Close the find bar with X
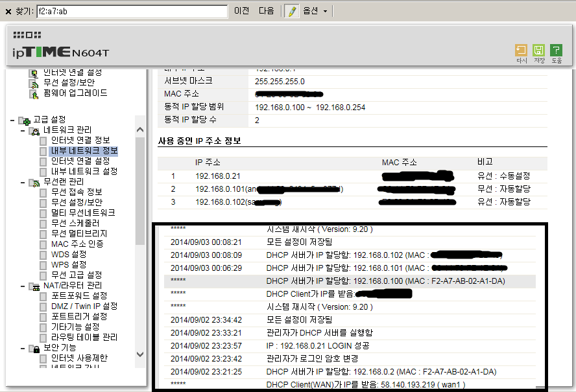The image size is (576, 392). coord(8,12)
